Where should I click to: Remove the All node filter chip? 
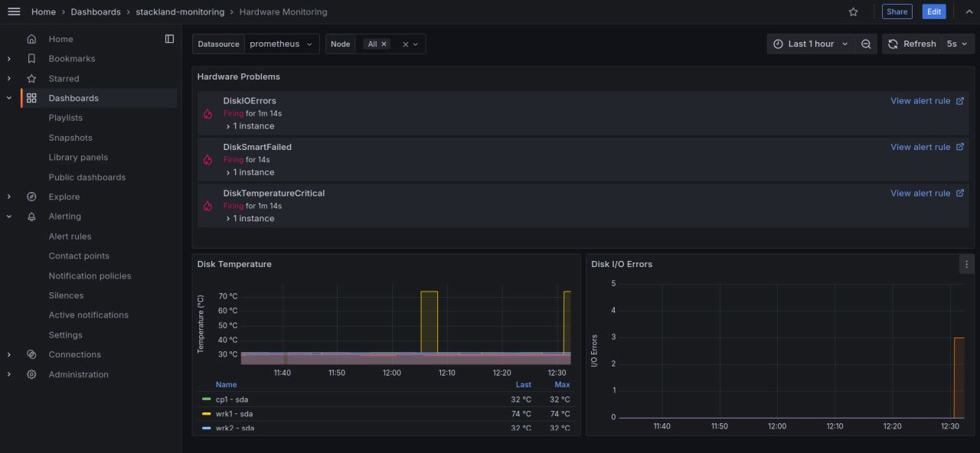385,44
